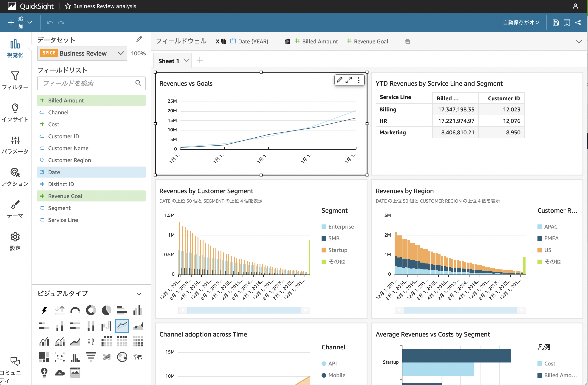
Task: Click the Customer Region field
Action: (x=69, y=160)
